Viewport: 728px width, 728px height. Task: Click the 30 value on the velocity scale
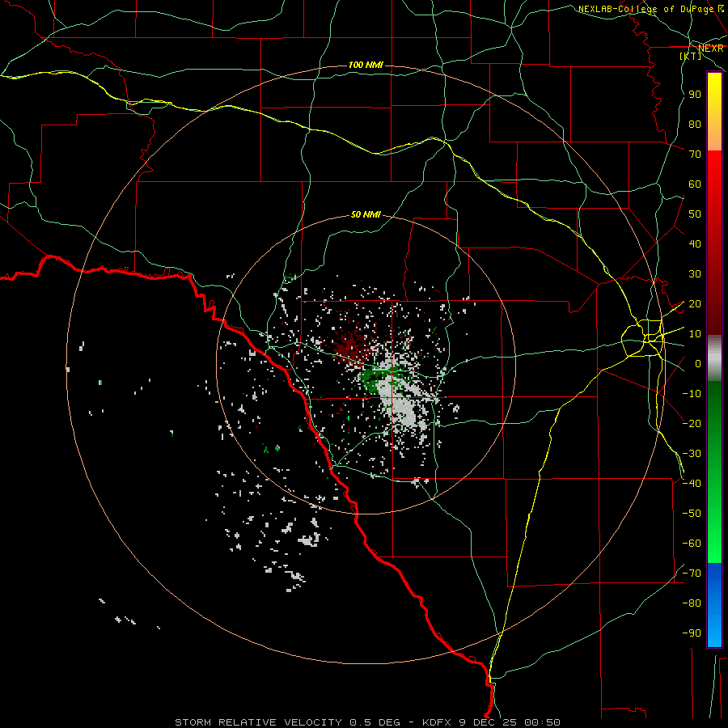[x=695, y=274]
